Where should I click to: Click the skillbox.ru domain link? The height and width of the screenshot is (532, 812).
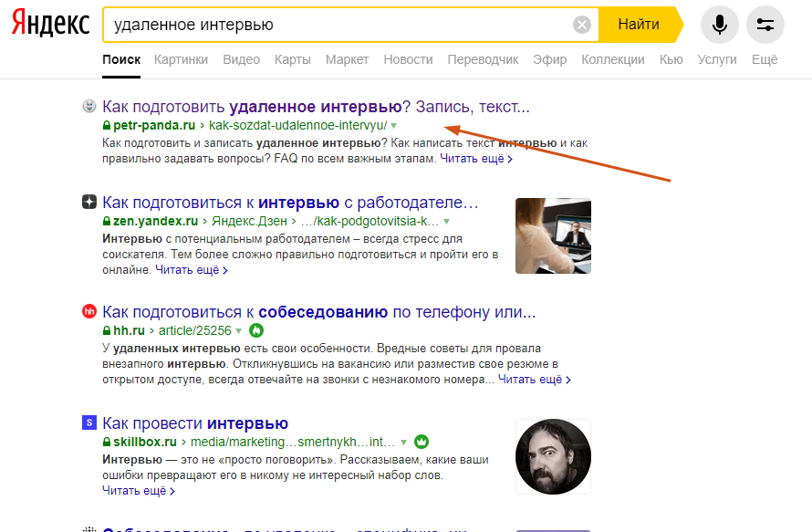(x=145, y=442)
